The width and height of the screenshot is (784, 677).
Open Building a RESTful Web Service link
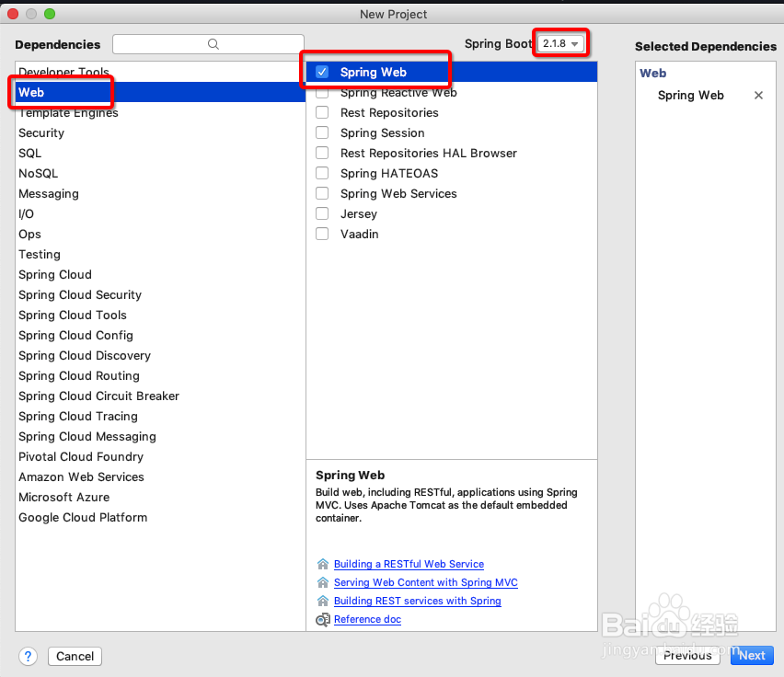tap(409, 564)
